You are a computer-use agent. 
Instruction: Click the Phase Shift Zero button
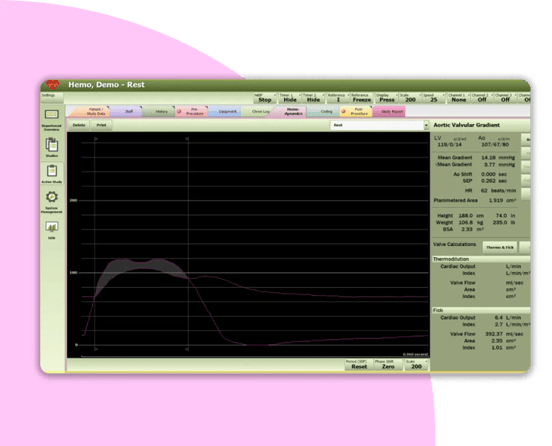(388, 365)
